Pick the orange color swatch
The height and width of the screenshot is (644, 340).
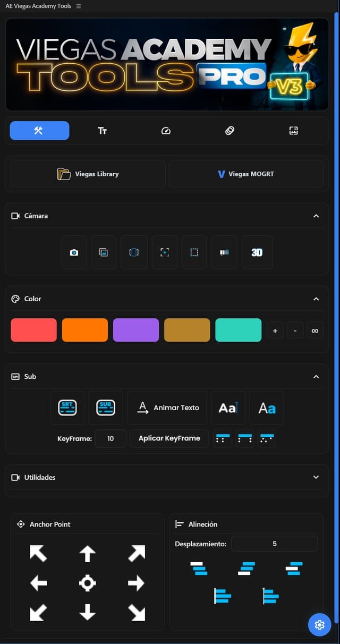click(x=85, y=330)
